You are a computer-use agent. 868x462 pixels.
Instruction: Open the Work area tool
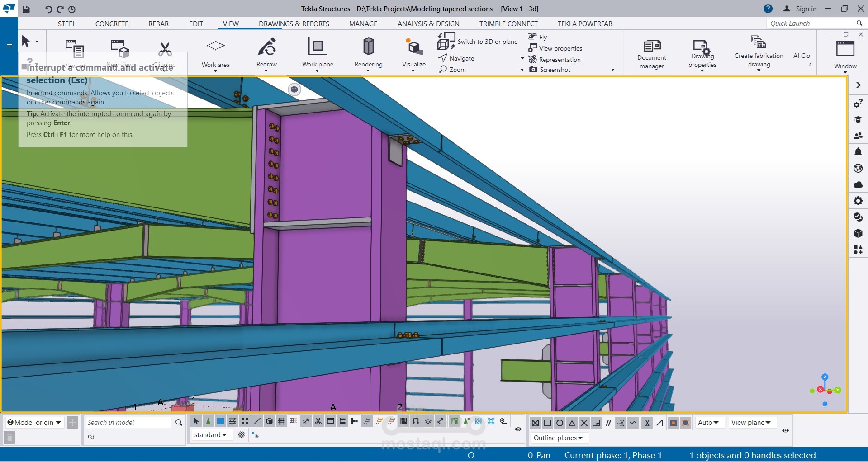coord(216,54)
